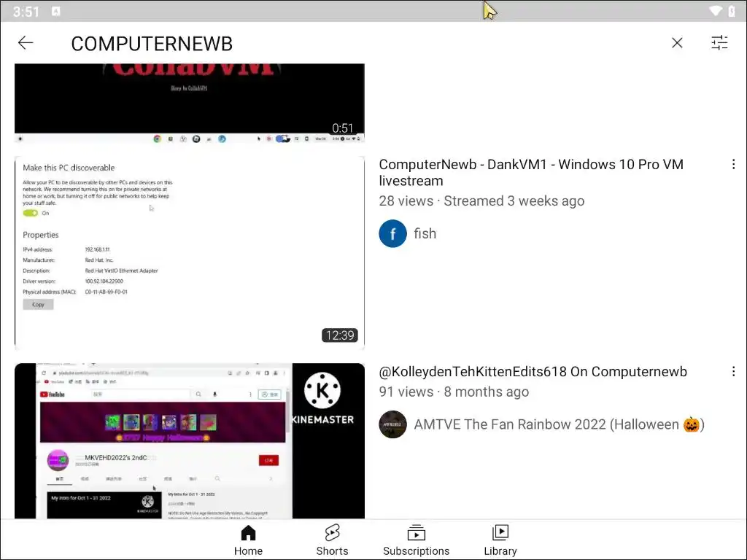Open the search filters icon
747x560 pixels.
[x=719, y=43]
